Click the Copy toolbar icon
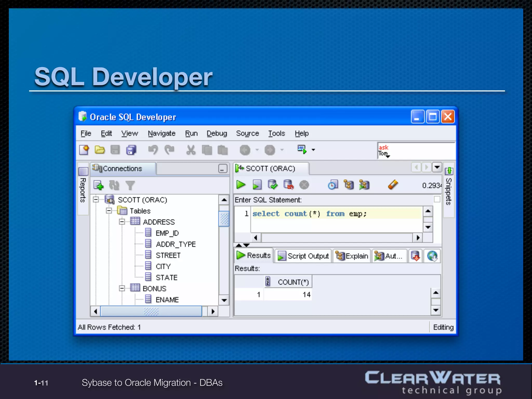Screen dimensions: 532x399 pyautogui.click(x=207, y=150)
